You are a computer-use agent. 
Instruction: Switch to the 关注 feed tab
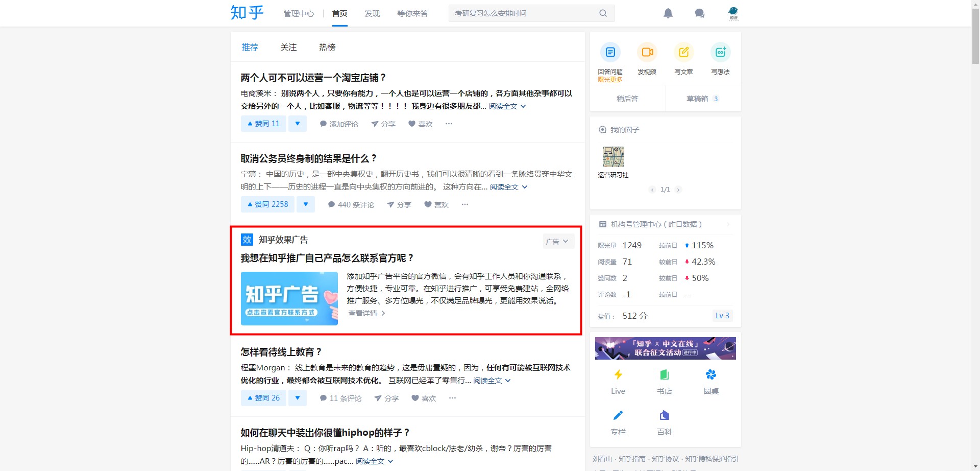[x=288, y=47]
